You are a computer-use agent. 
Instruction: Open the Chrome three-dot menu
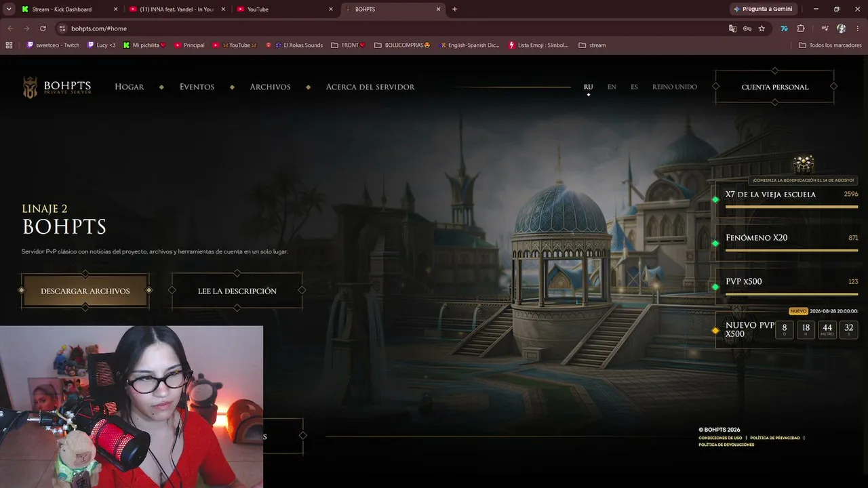click(x=857, y=28)
